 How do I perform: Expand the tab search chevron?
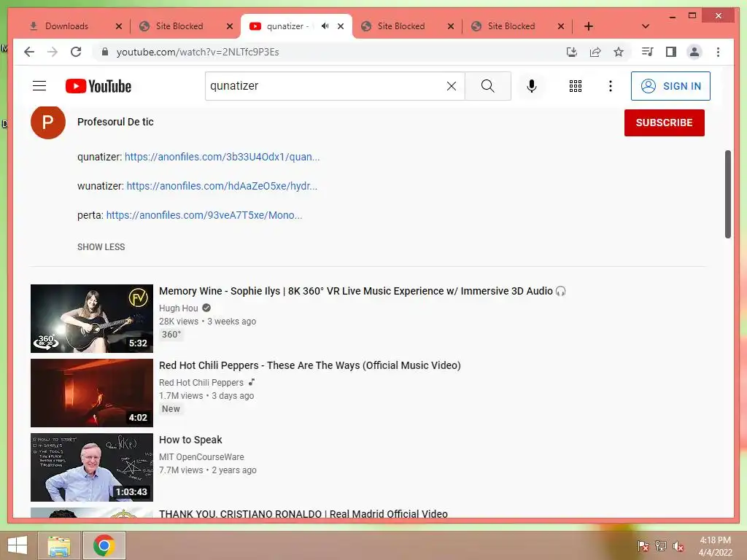(x=646, y=26)
